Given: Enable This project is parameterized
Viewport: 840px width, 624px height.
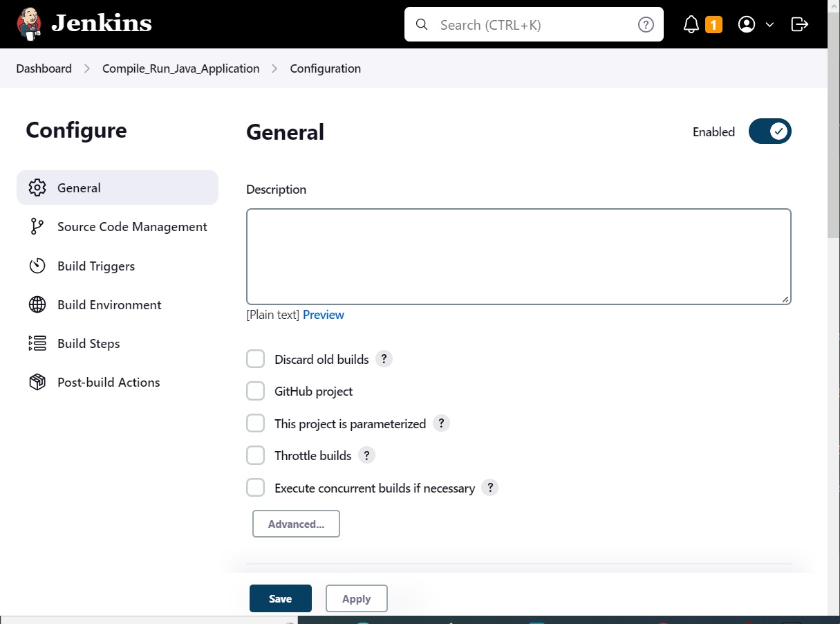Looking at the screenshot, I should pyautogui.click(x=256, y=423).
